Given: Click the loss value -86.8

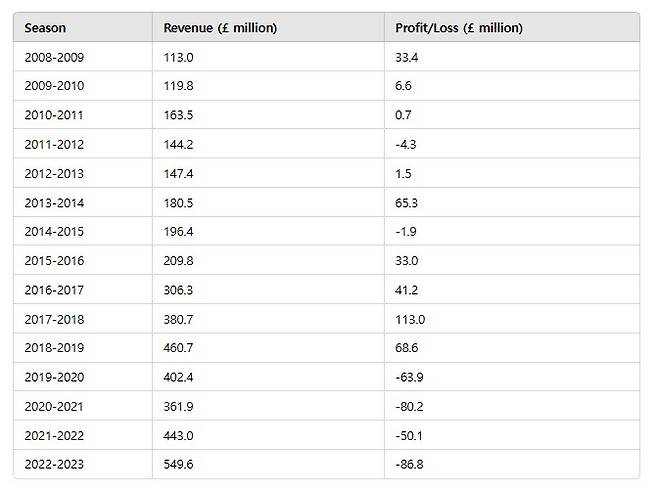Looking at the screenshot, I should tap(411, 464).
